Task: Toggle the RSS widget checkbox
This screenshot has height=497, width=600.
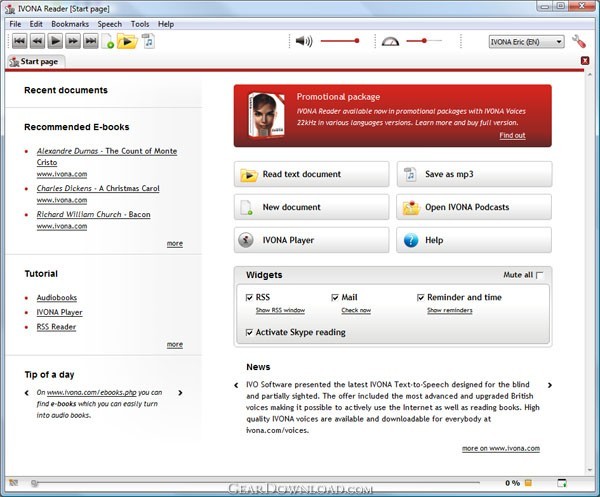Action: (x=249, y=297)
